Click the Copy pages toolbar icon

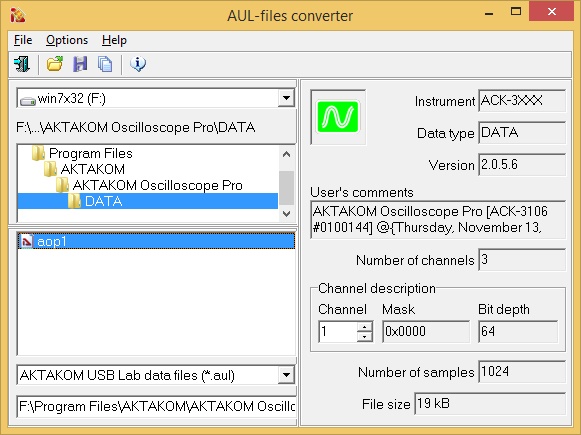pos(105,64)
